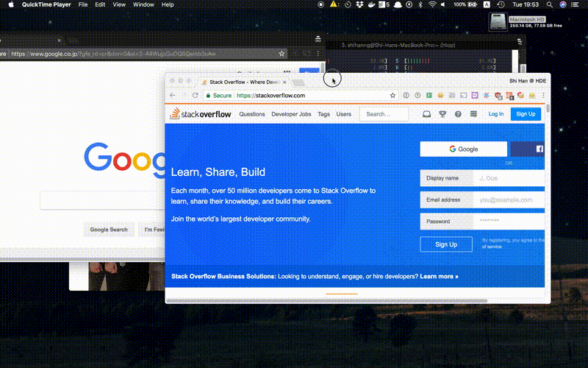Click the Log In link
Viewport: 588px width, 368px height.
(495, 114)
